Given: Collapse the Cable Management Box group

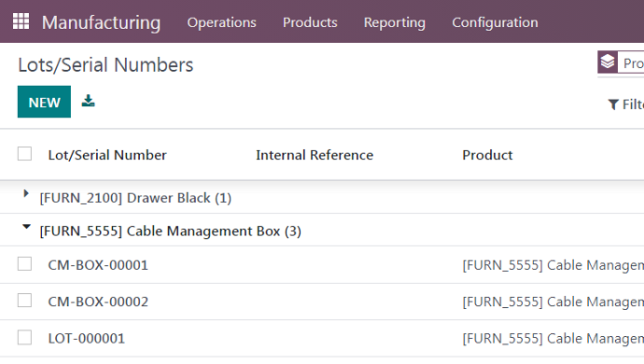Looking at the screenshot, I should (x=26, y=227).
